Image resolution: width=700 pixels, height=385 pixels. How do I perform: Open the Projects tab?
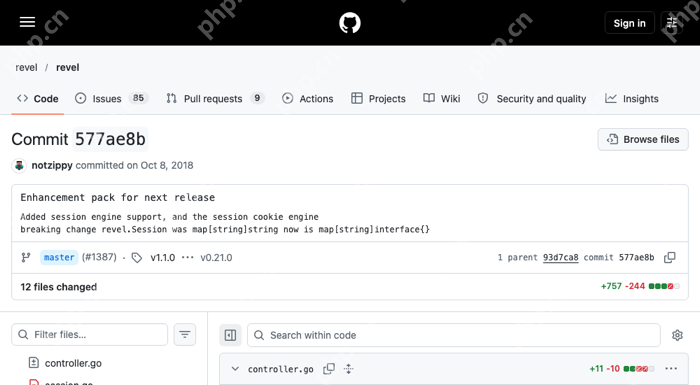(378, 99)
